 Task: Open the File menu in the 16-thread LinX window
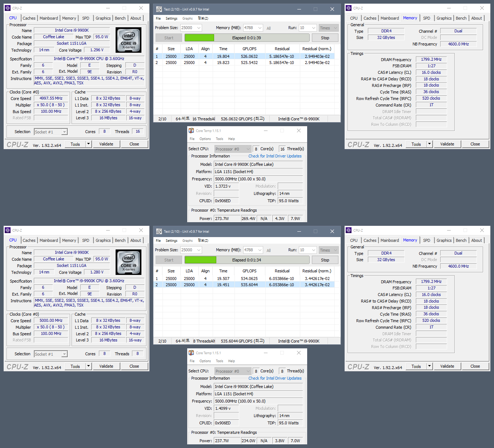(158, 19)
